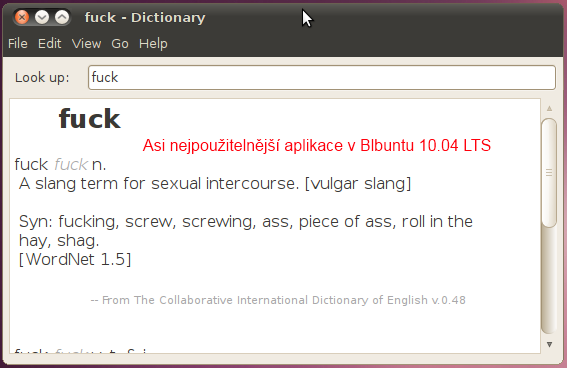Click the 'Collaborative International Dictionary' source line

(278, 300)
